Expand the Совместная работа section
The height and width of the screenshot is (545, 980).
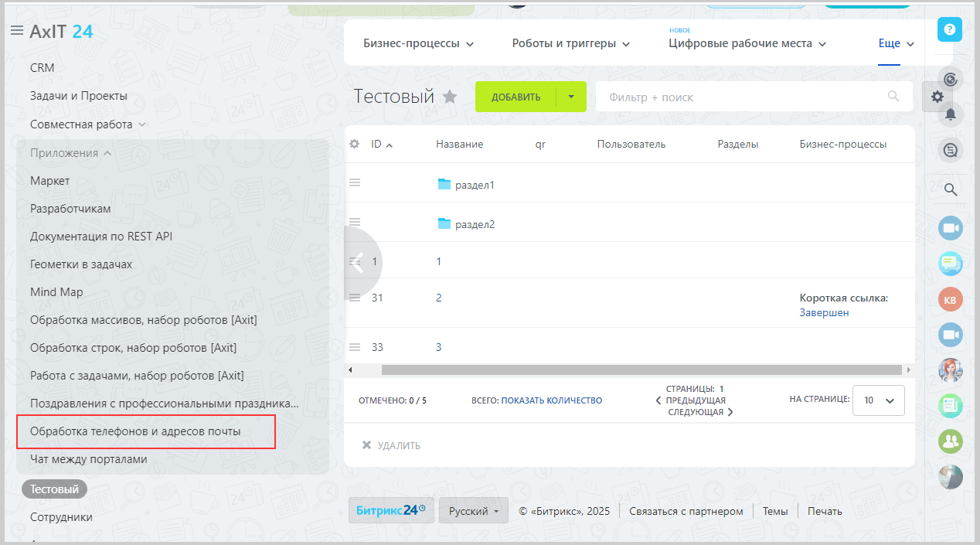[x=88, y=124]
